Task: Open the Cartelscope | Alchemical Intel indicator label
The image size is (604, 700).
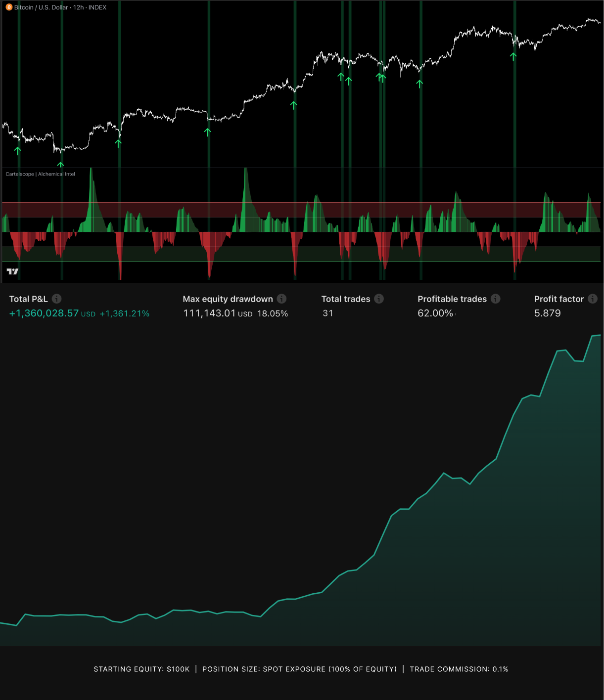Action: [40, 174]
